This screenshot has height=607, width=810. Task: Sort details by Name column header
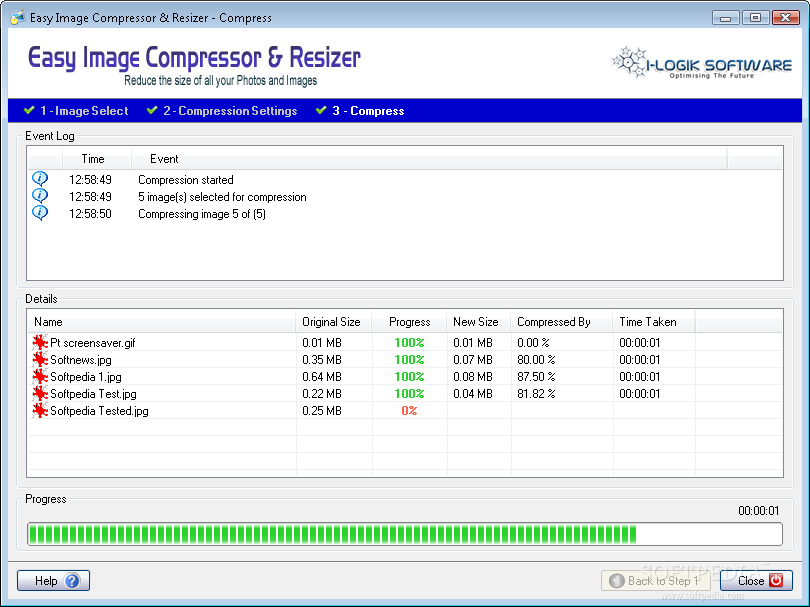tap(161, 322)
